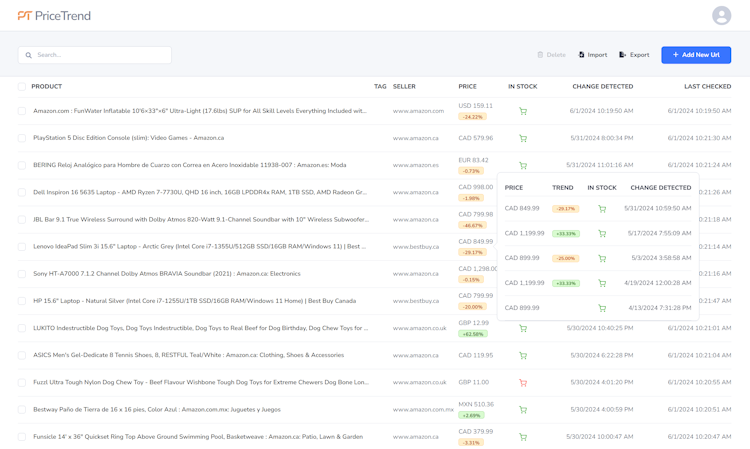750x449 pixels.
Task: Open the JBL Bar 9.1 Soundbar product link
Action: tap(201, 219)
